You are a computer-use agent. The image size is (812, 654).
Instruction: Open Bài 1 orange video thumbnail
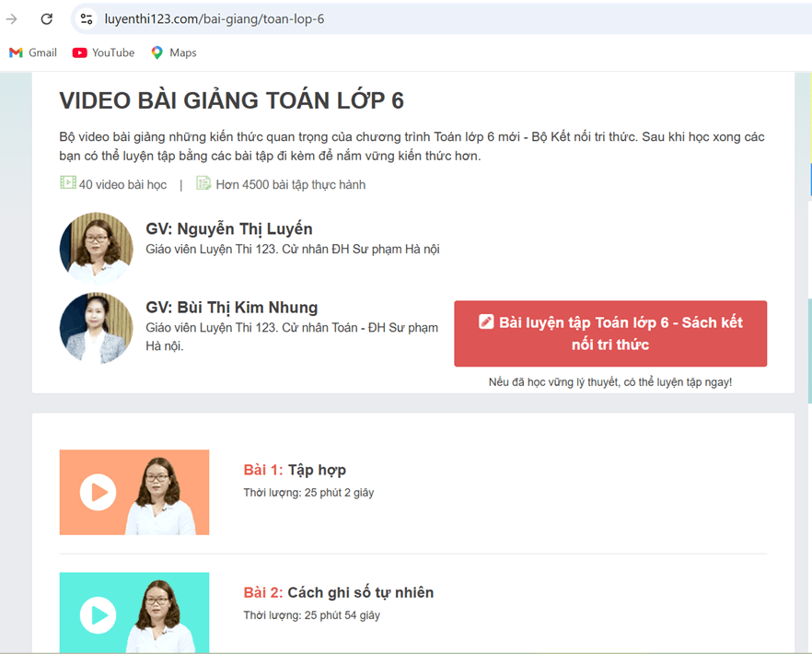pos(134,492)
